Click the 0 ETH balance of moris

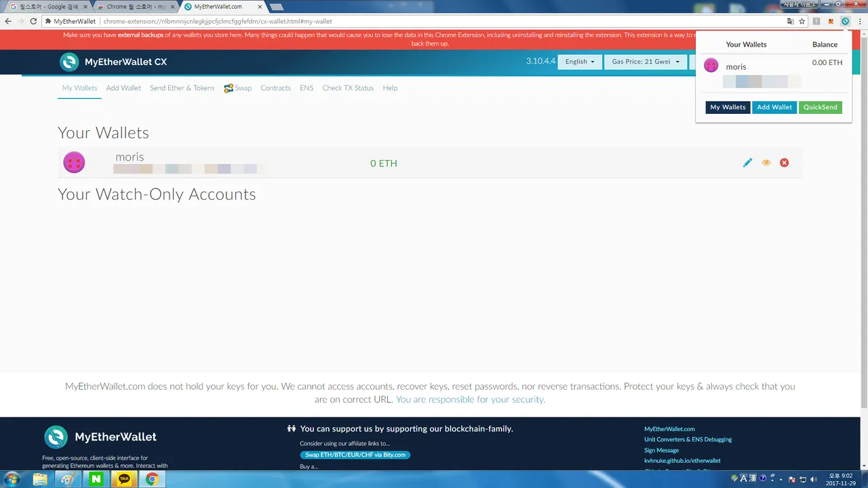(384, 163)
